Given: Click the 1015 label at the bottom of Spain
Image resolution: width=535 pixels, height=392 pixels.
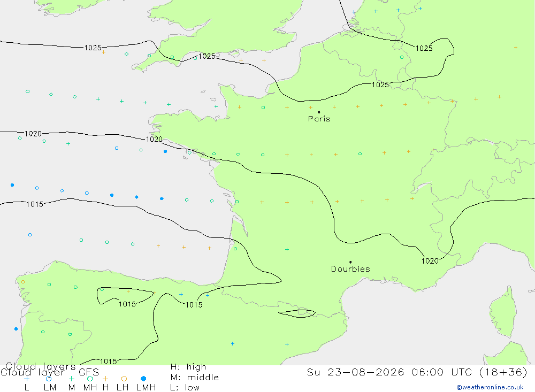Looking at the screenshot, I should [x=109, y=362].
